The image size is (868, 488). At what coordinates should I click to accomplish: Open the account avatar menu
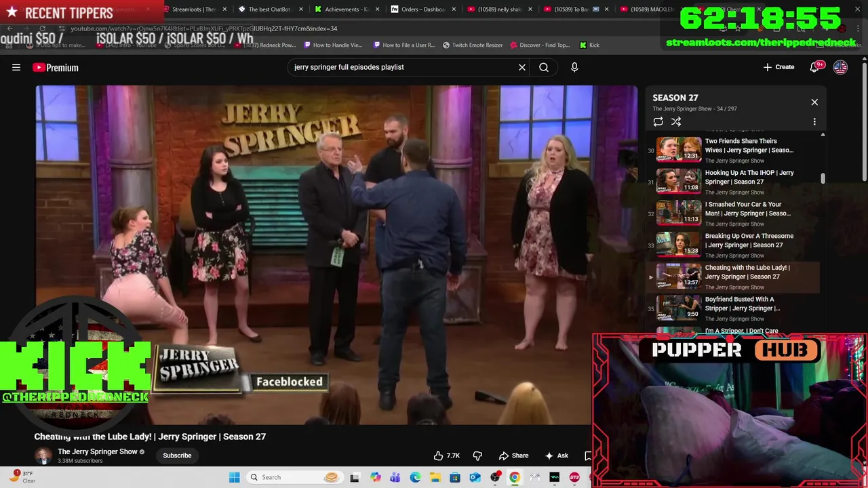(840, 67)
